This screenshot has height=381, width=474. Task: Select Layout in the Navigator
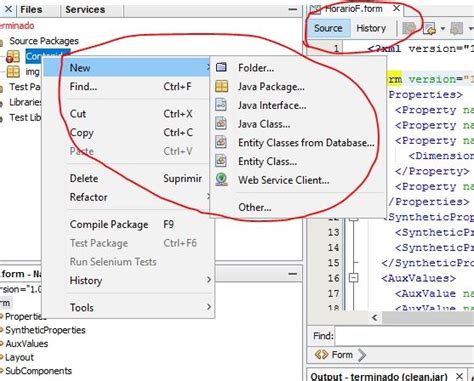(x=19, y=357)
